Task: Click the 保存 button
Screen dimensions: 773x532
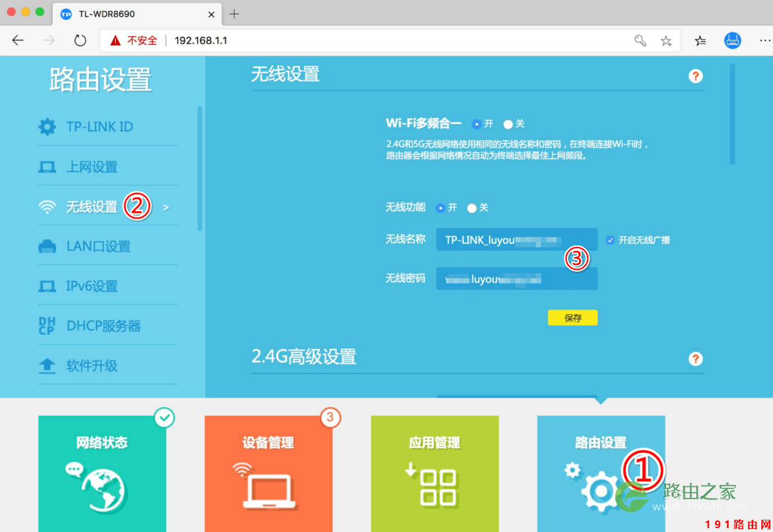Action: [x=572, y=318]
